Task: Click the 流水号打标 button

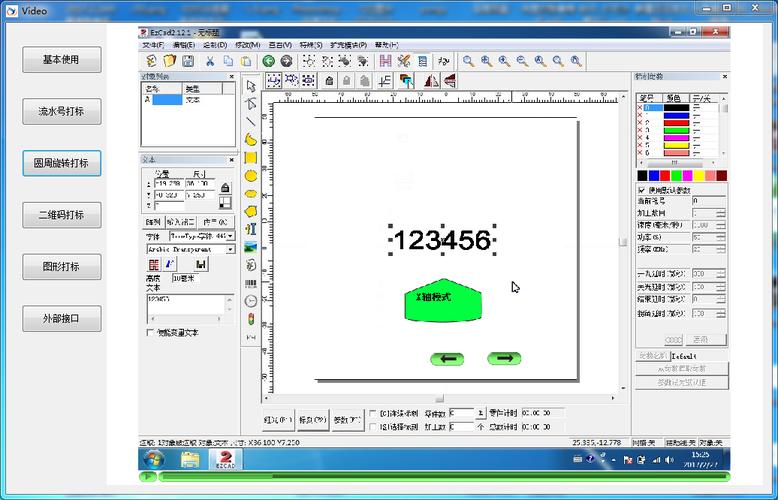Action: pos(62,112)
